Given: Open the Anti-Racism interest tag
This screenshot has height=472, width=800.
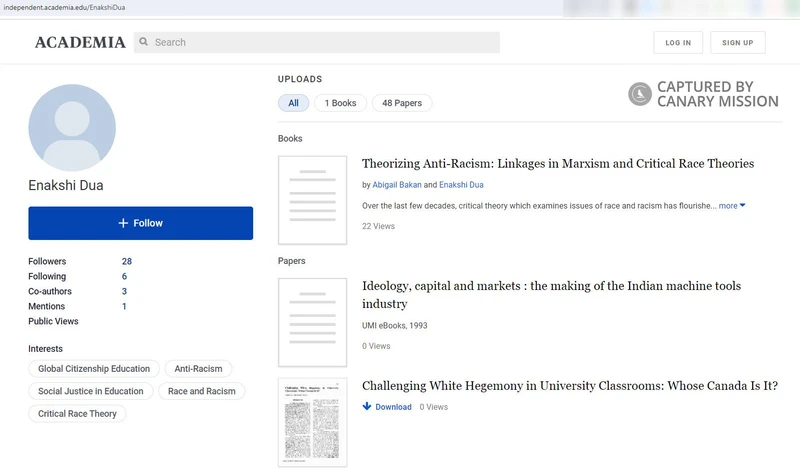Looking at the screenshot, I should (x=197, y=369).
